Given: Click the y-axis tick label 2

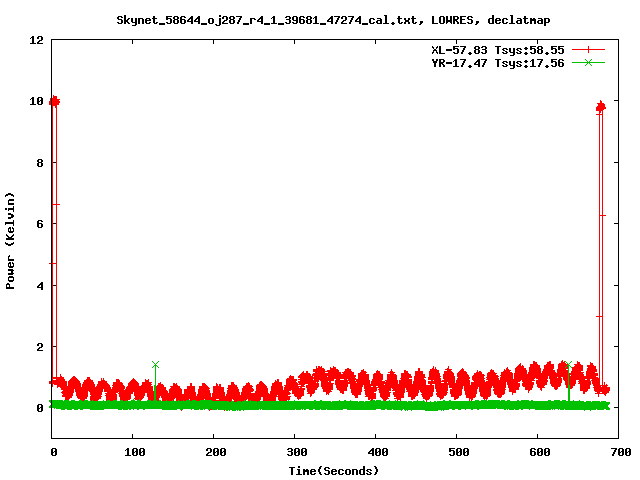Looking at the screenshot, I should [40, 347].
